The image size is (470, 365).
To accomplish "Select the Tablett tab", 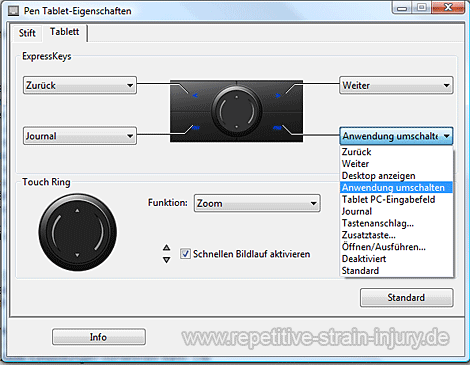I will (65, 32).
